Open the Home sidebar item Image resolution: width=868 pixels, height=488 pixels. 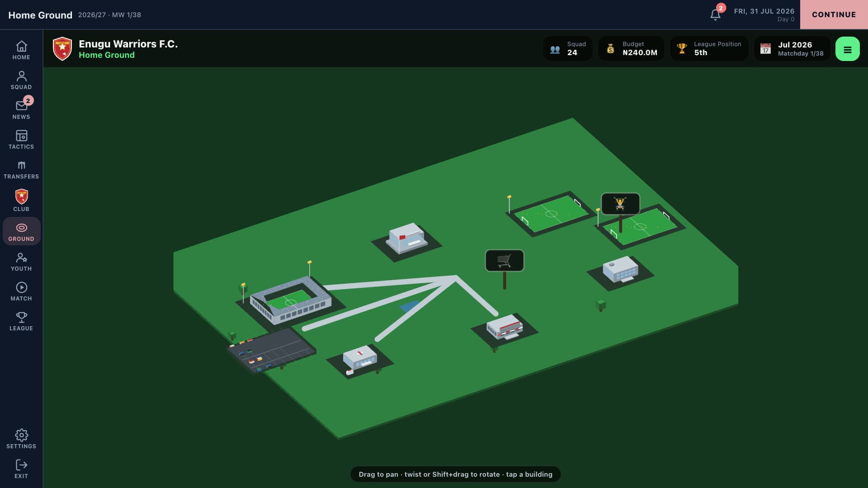point(21,51)
